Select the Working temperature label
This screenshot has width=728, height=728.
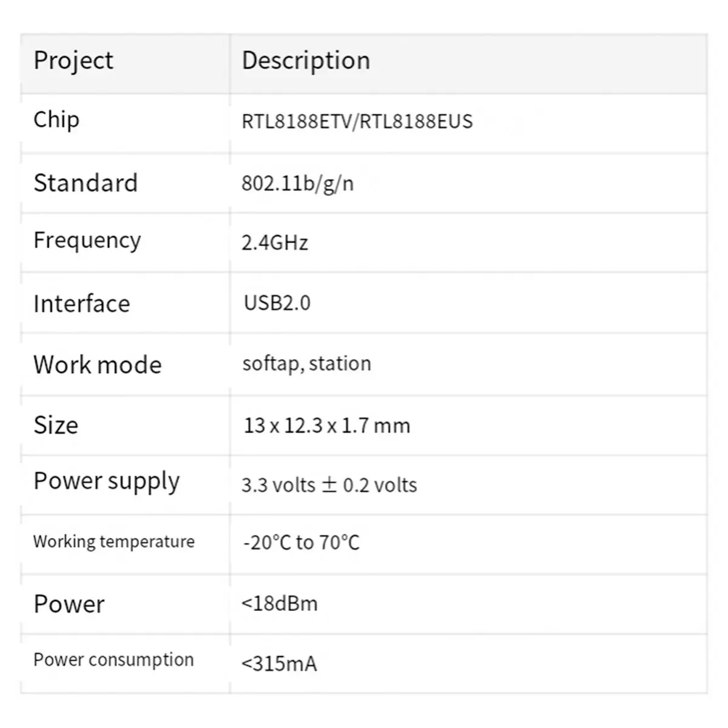114,542
